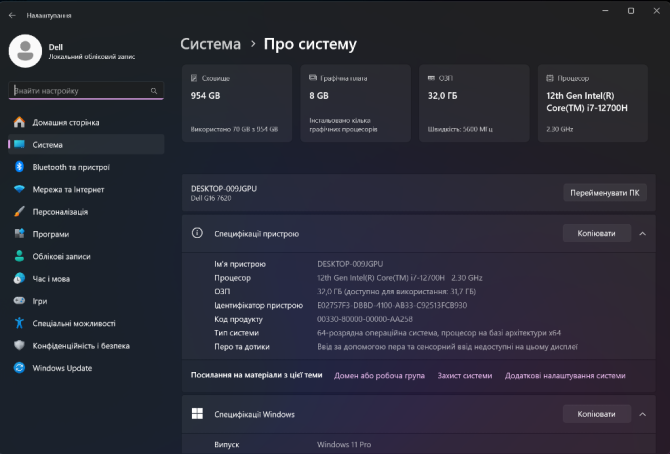670x454 pixels.
Task: Open Захист системи link
Action: pos(464,375)
